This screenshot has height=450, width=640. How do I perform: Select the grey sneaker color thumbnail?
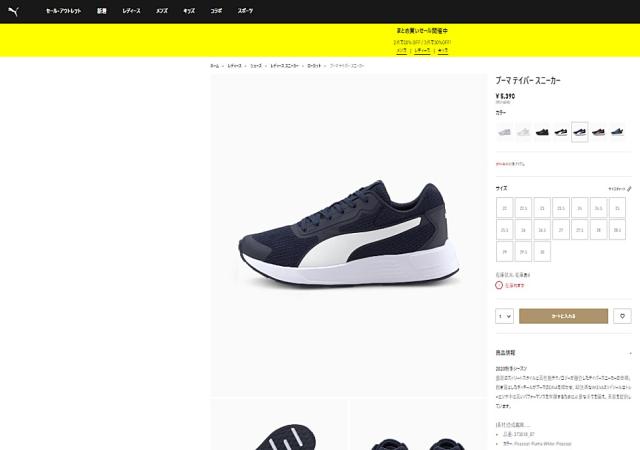pos(504,132)
